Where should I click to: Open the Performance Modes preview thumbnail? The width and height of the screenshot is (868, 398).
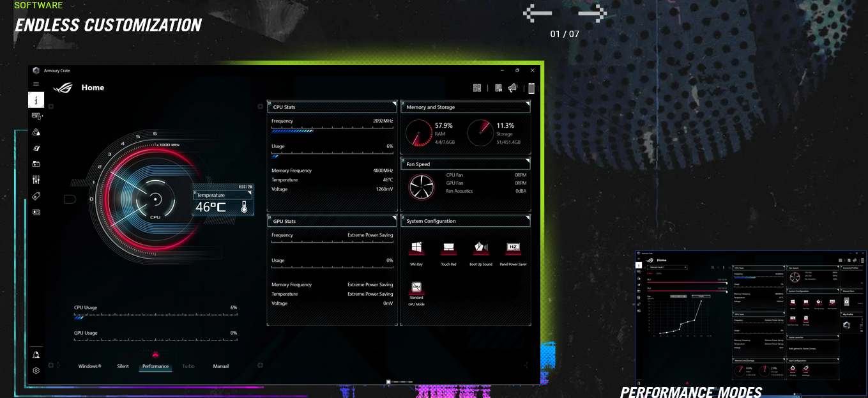[750, 318]
